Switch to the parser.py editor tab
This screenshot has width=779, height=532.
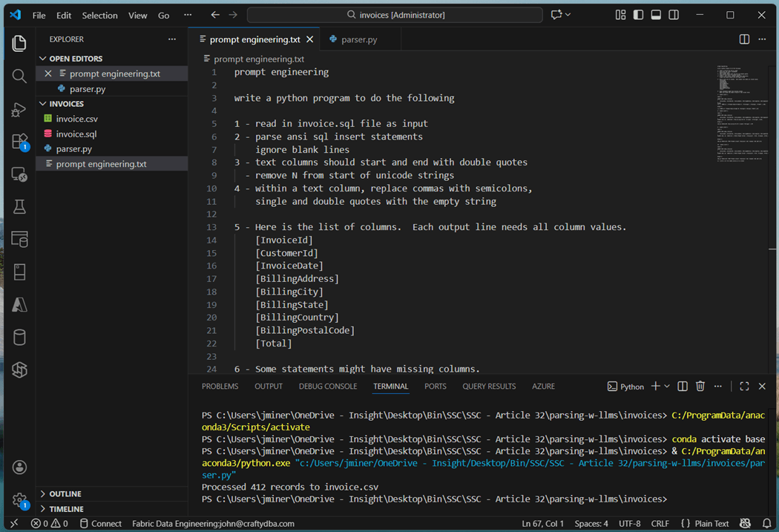[x=358, y=39]
